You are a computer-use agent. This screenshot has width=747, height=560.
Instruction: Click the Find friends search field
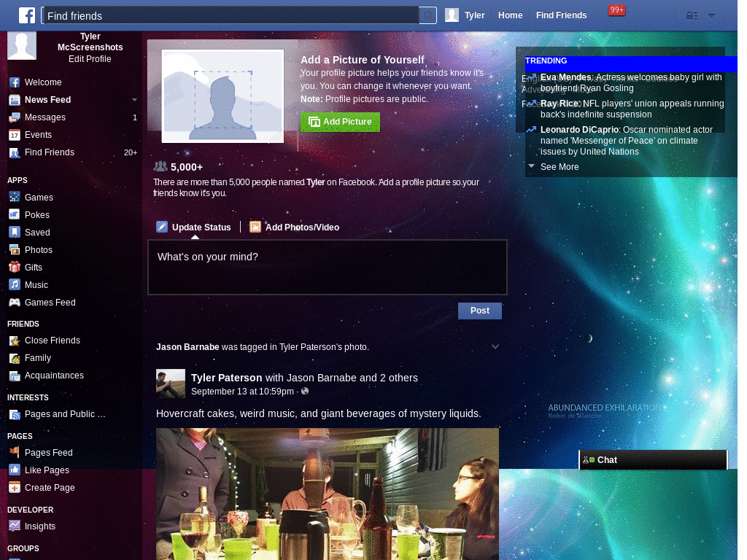[230, 16]
